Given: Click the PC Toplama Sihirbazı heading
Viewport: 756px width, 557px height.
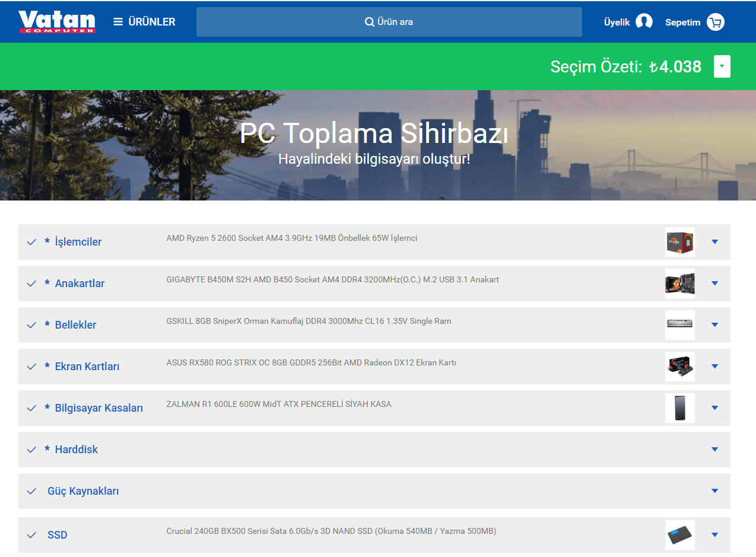Looking at the screenshot, I should [374, 133].
